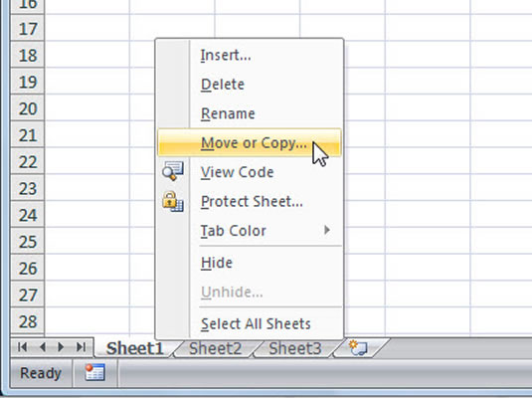This screenshot has height=398, width=532.
Task: Open Move or Copy... dialog
Action: [250, 142]
